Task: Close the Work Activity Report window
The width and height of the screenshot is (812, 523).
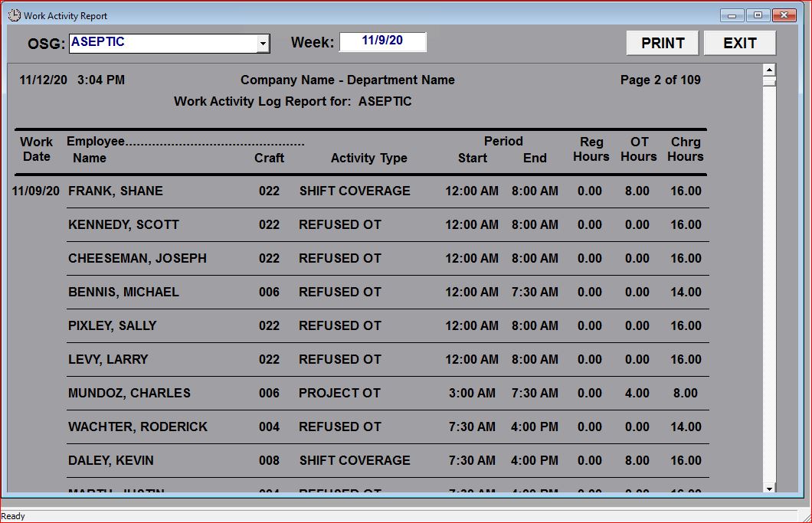Action: pyautogui.click(x=784, y=15)
